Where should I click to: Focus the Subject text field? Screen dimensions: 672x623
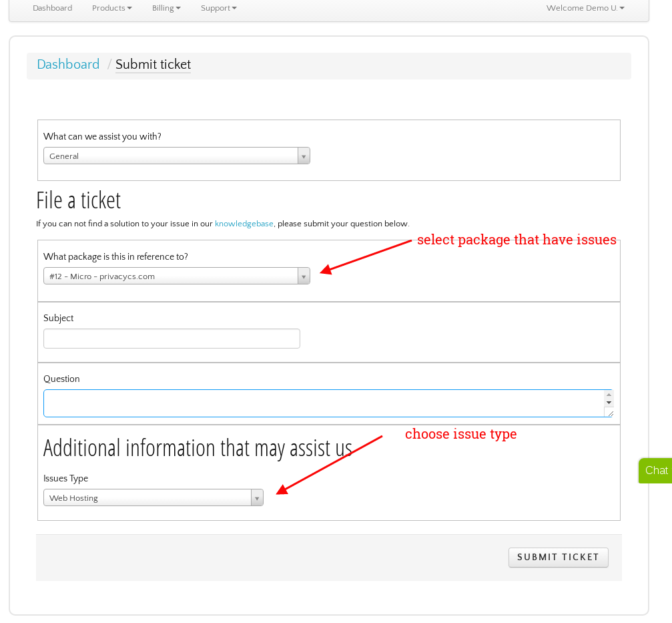[x=172, y=339]
